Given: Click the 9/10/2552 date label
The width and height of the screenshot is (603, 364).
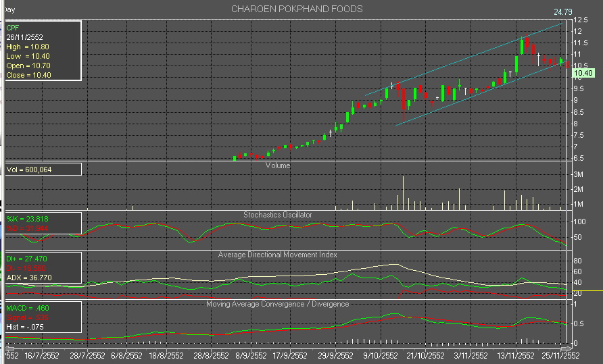Looking at the screenshot, I should click(x=381, y=356).
